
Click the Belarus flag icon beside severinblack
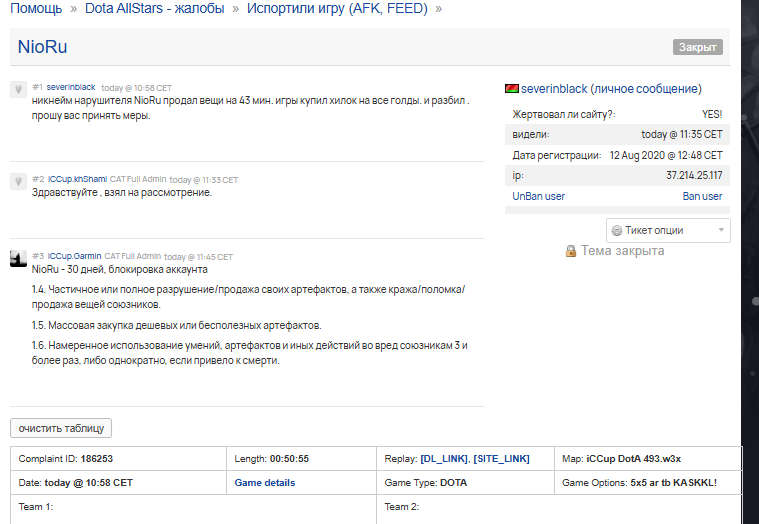coord(512,89)
